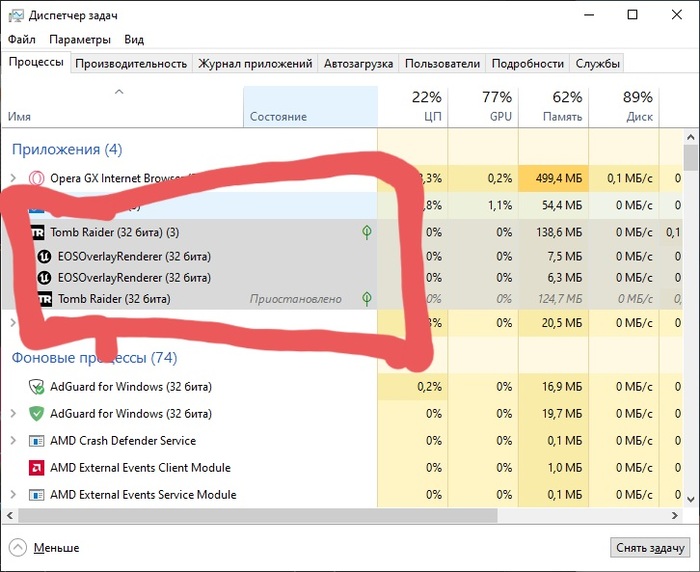The height and width of the screenshot is (572, 700).
Task: Switch to the Производительность tab
Action: tap(131, 63)
